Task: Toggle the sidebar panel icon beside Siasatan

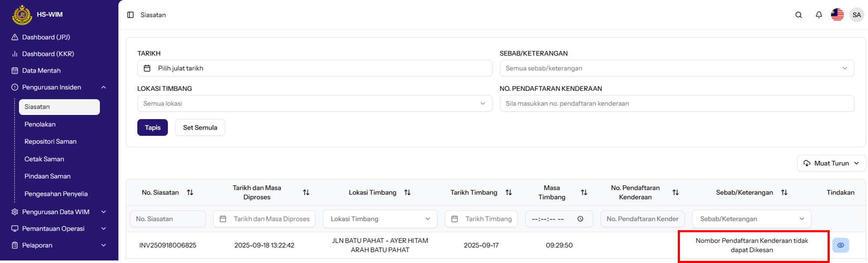Action: [130, 15]
